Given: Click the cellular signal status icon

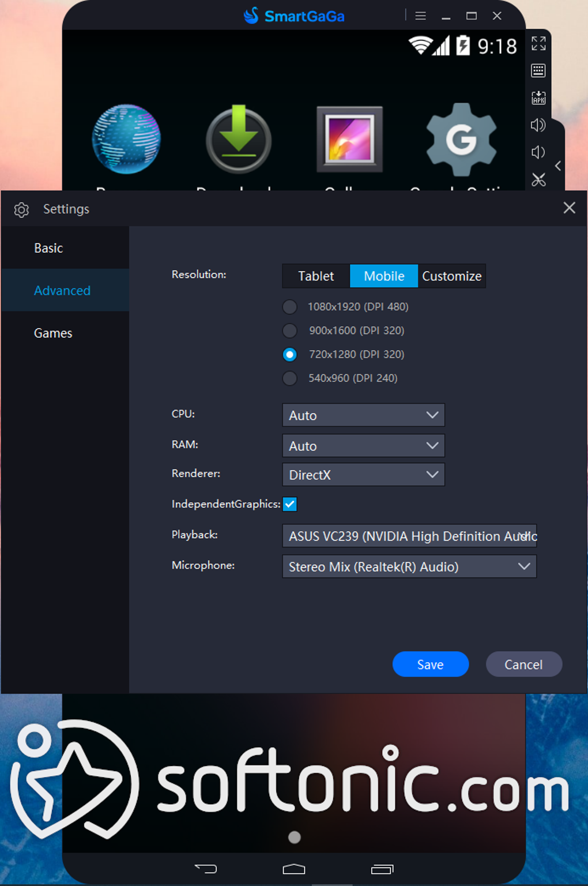Looking at the screenshot, I should coord(442,46).
